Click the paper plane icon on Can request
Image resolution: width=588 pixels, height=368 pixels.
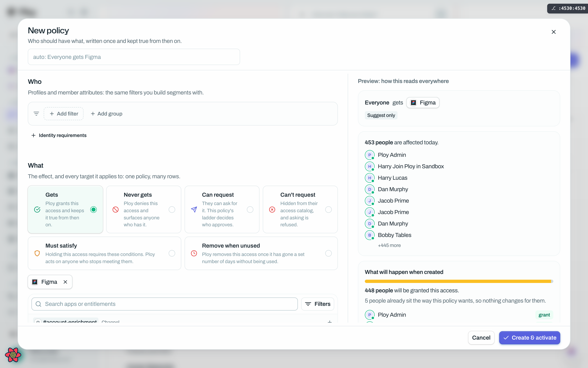pos(194,210)
